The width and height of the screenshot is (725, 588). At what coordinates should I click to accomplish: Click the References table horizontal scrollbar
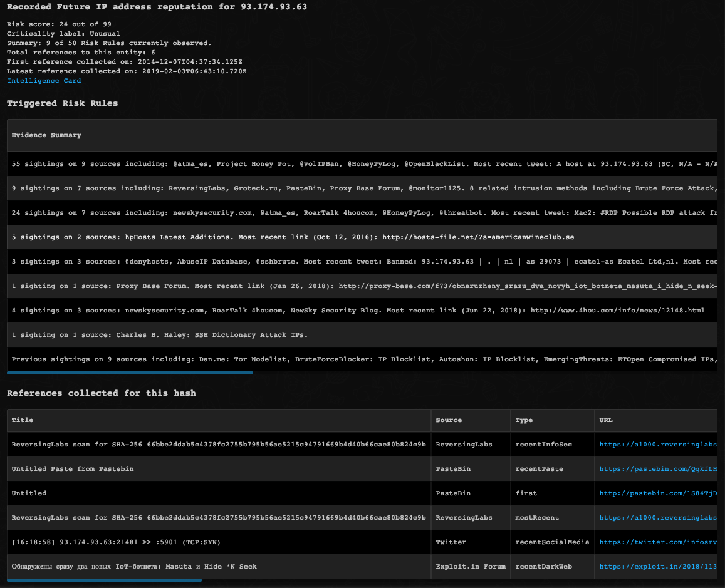click(104, 580)
